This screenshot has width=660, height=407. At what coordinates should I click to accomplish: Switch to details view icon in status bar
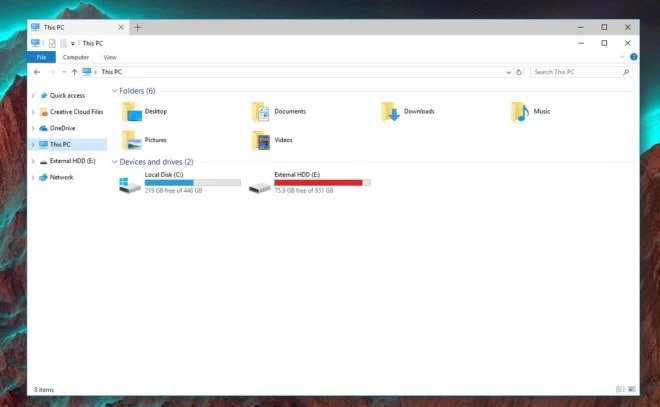(x=620, y=389)
